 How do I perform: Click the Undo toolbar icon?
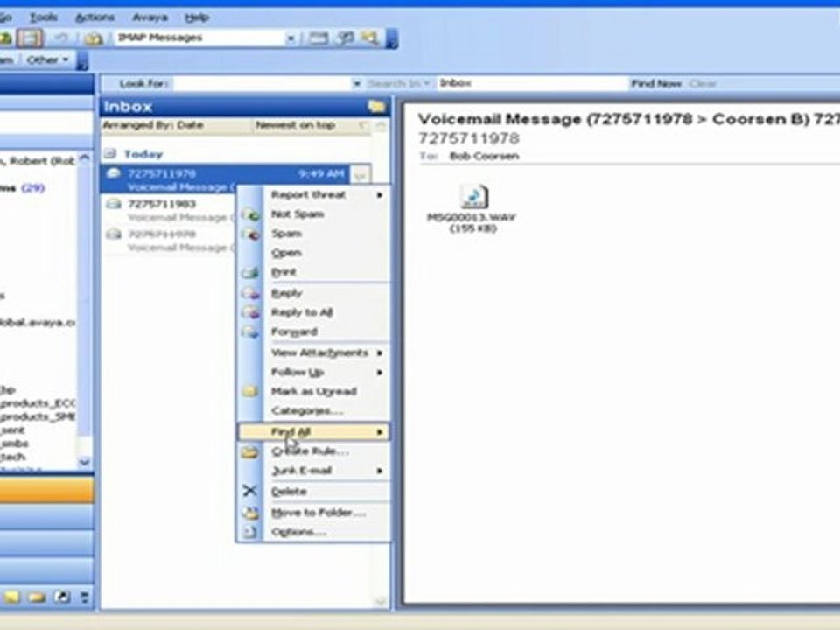click(x=61, y=38)
